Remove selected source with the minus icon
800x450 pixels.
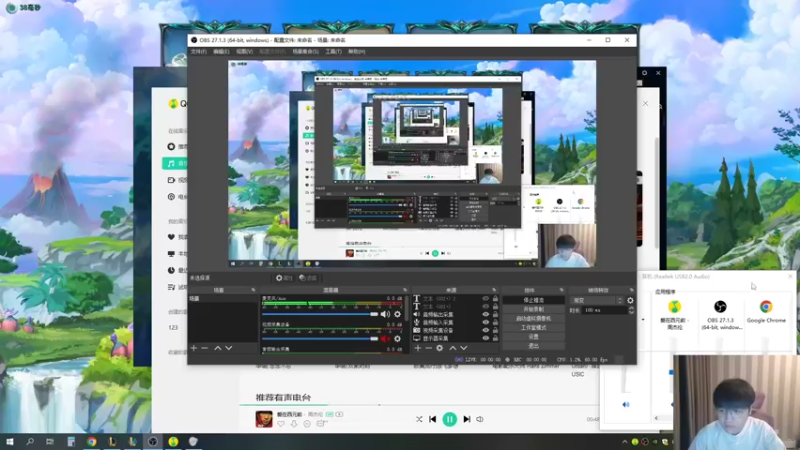click(x=429, y=348)
